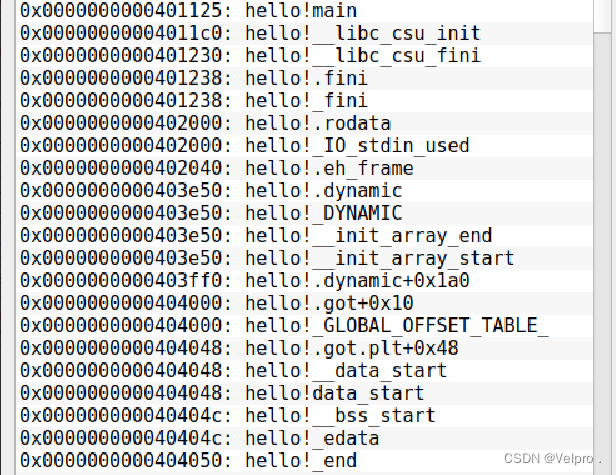This screenshot has width=616, height=475.
Task: Select the hello!_end row
Action: (304, 460)
